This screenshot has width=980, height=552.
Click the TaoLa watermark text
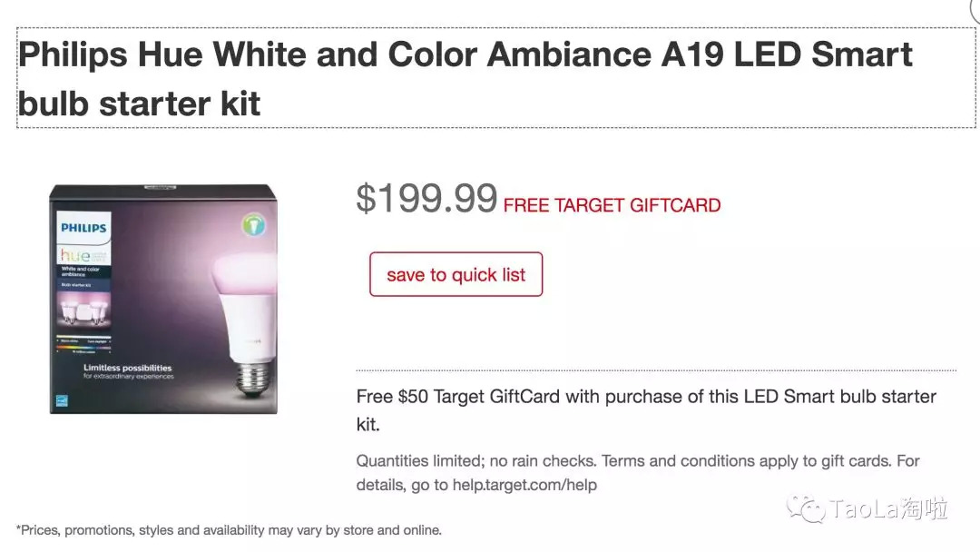[x=887, y=509]
